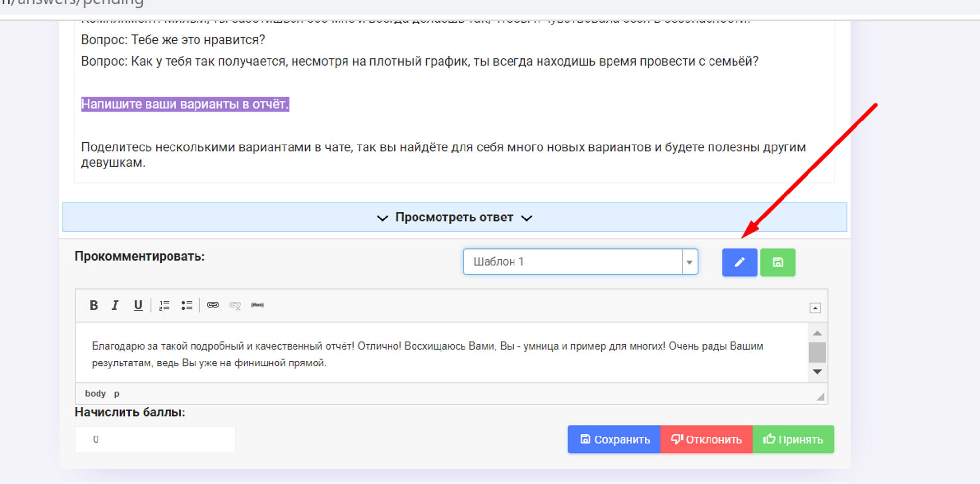Click the remove link icon
Image resolution: width=980 pixels, height=484 pixels.
[x=235, y=305]
